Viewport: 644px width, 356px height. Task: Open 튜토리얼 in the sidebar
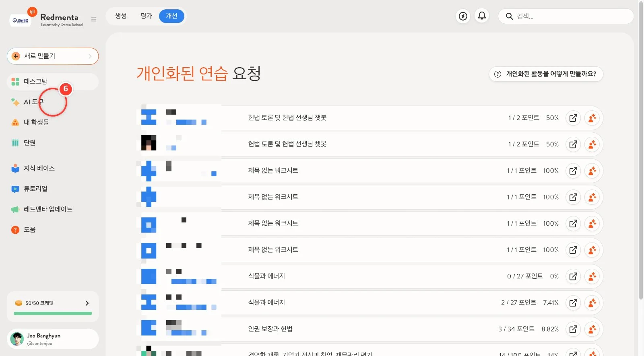pyautogui.click(x=53, y=189)
